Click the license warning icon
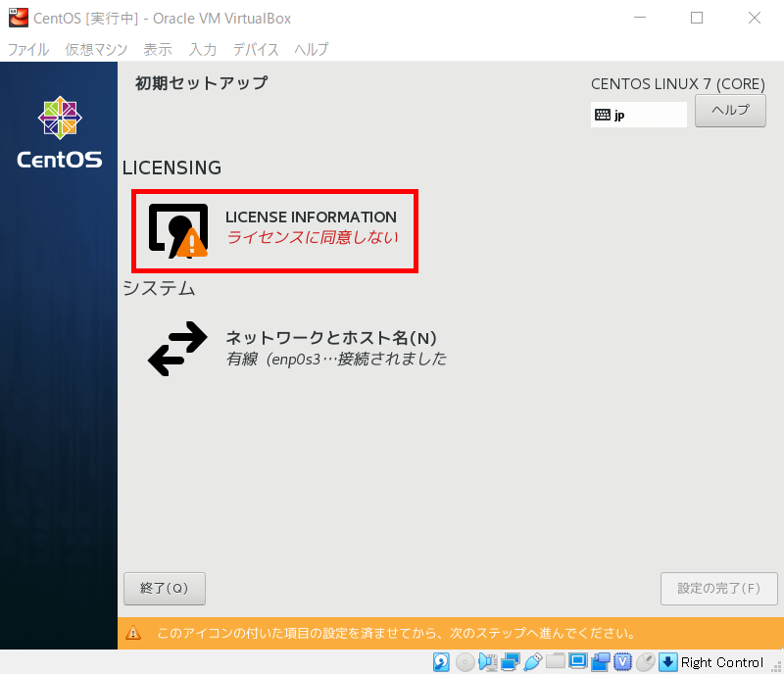 point(178,231)
